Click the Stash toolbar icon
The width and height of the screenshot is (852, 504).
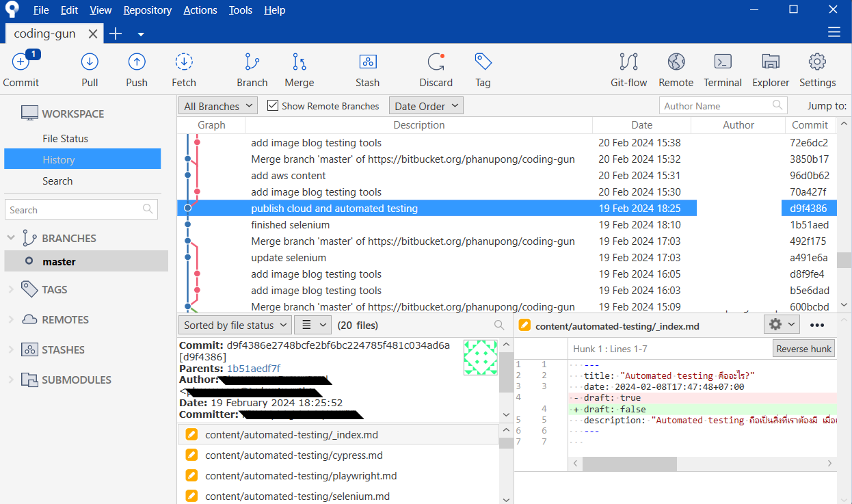tap(368, 69)
